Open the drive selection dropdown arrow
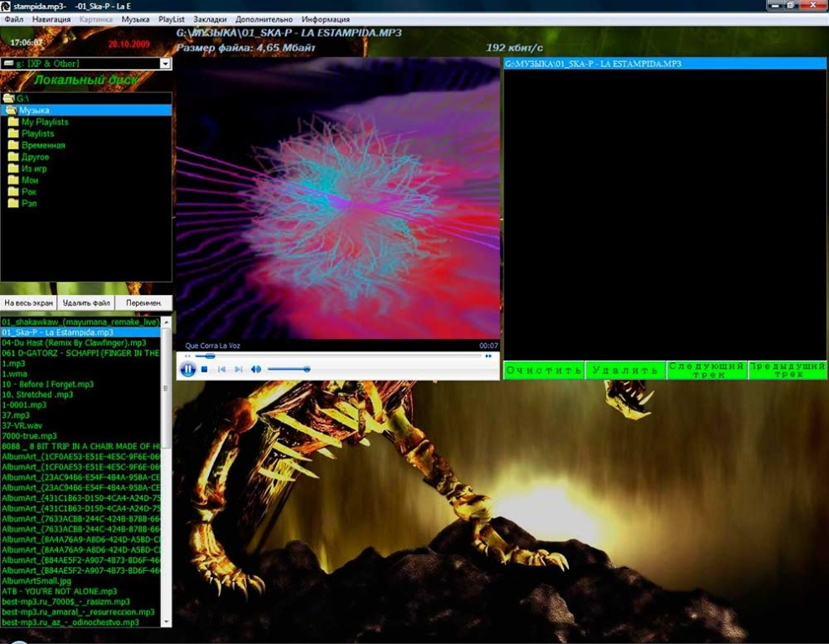829x644 pixels. coord(165,64)
